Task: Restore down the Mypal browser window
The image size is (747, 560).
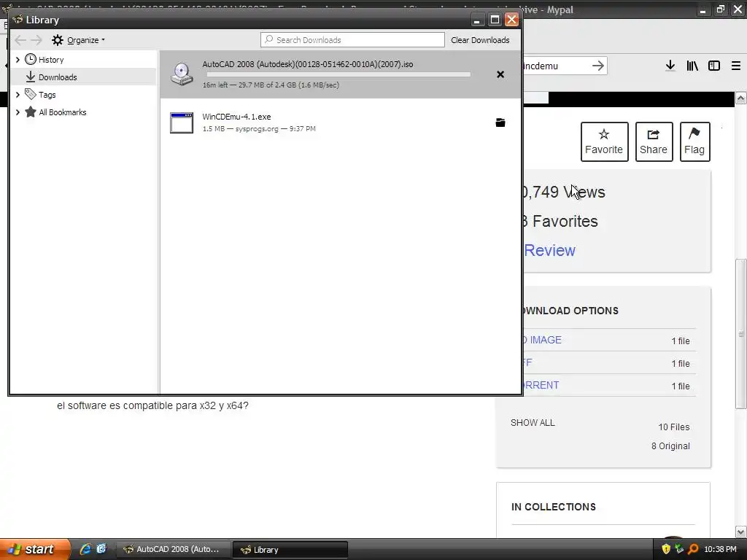Action: pos(720,9)
